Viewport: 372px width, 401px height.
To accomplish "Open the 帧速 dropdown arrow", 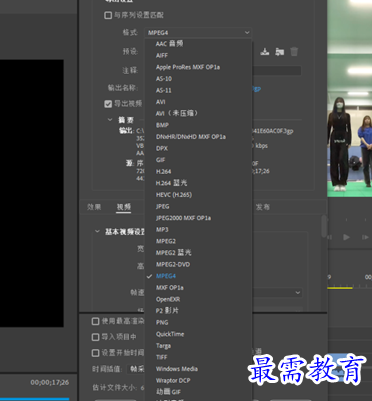I will 297,293.
